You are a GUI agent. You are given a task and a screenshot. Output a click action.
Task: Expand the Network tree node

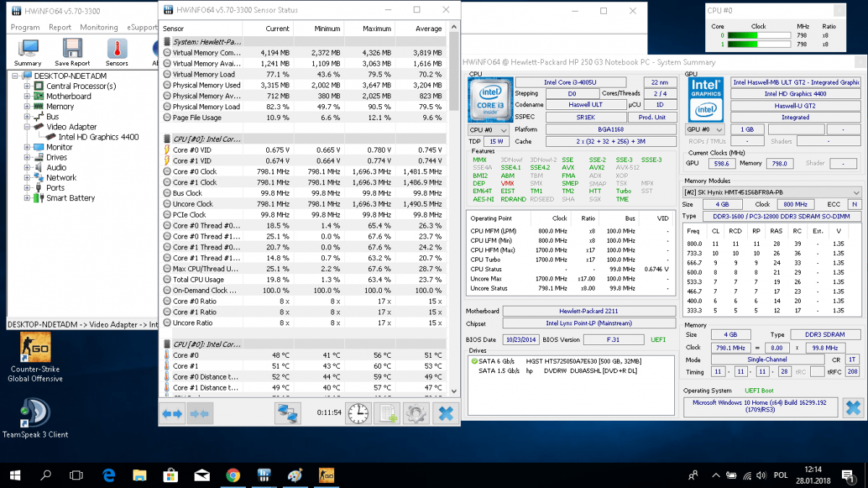(27, 177)
